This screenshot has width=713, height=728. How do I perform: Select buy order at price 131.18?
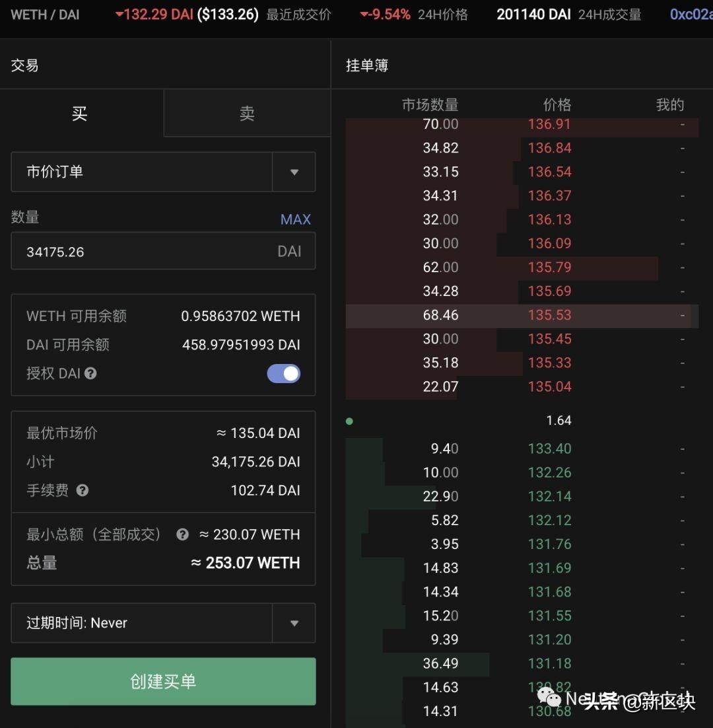click(522, 663)
